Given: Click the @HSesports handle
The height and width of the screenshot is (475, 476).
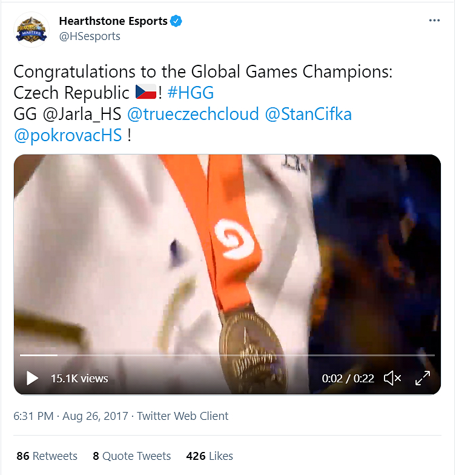Looking at the screenshot, I should point(90,36).
